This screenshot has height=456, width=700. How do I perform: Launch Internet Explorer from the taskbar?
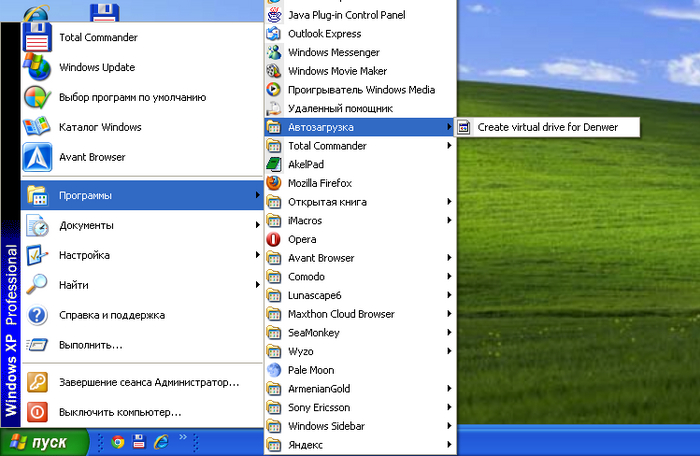click(x=161, y=441)
